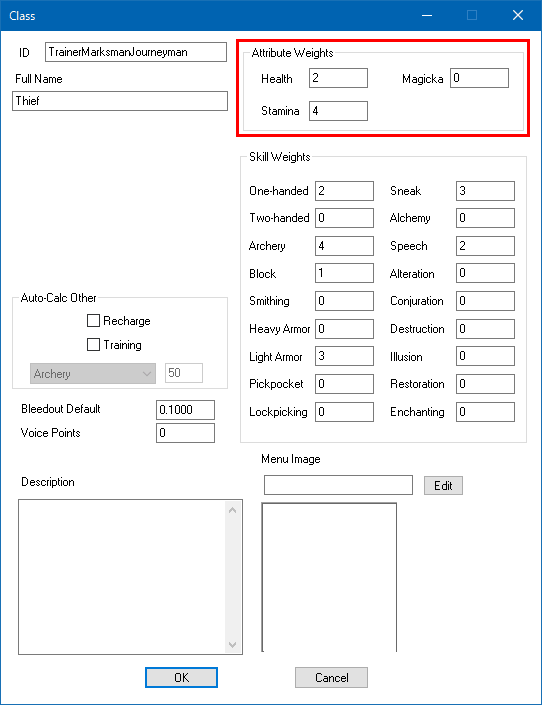This screenshot has height=705, width=542.
Task: Click the OK button
Action: [181, 677]
